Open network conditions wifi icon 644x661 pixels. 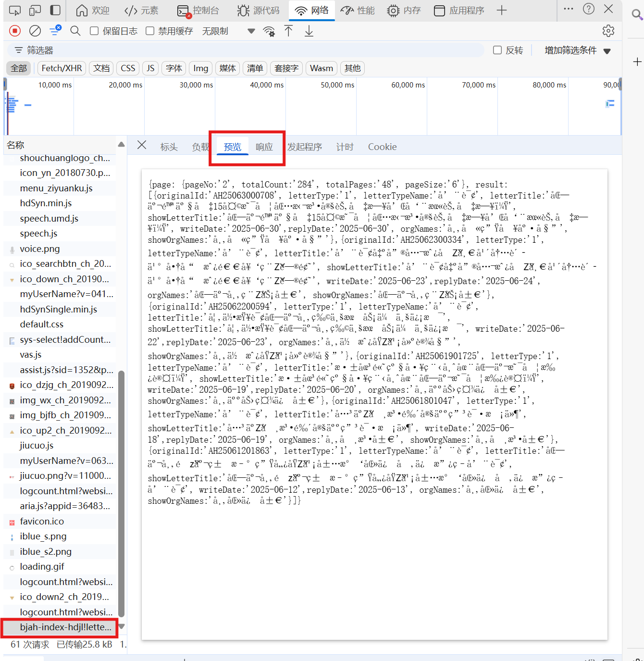point(269,31)
